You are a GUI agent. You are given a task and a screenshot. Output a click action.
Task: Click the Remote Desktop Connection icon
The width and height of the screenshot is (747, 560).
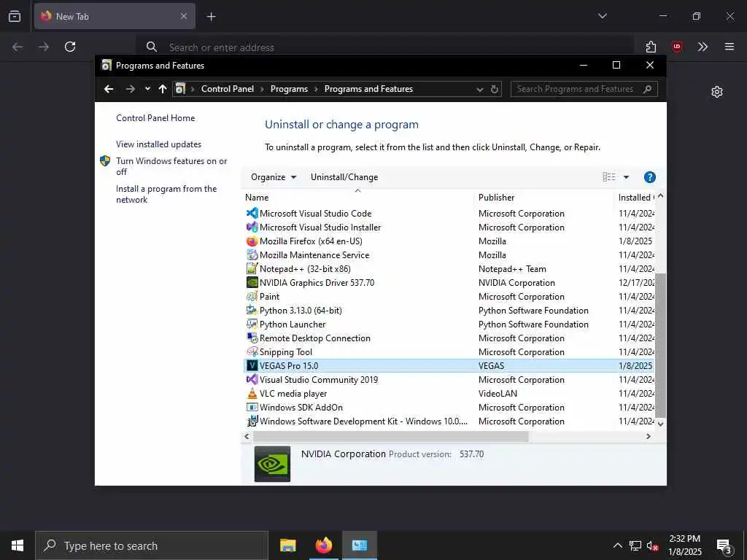252,338
